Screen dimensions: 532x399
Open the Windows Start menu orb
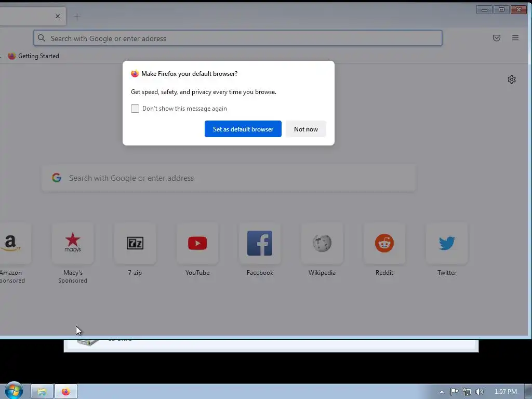point(14,390)
